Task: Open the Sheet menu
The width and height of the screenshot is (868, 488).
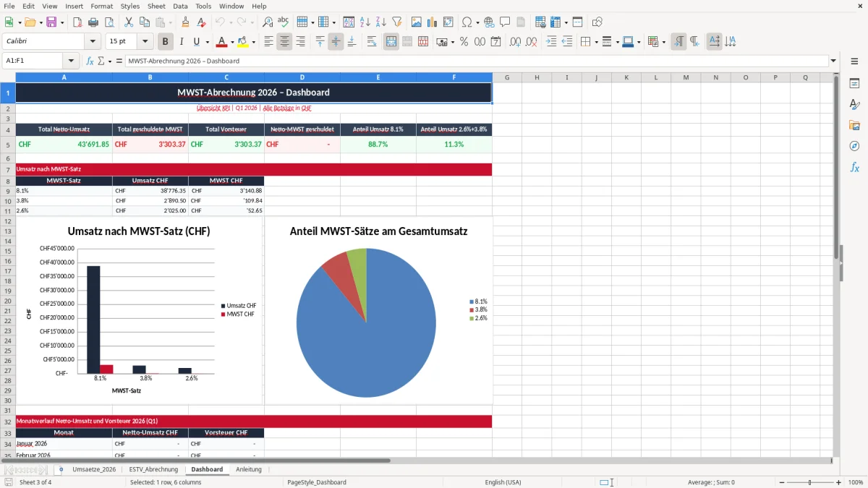Action: [x=156, y=6]
